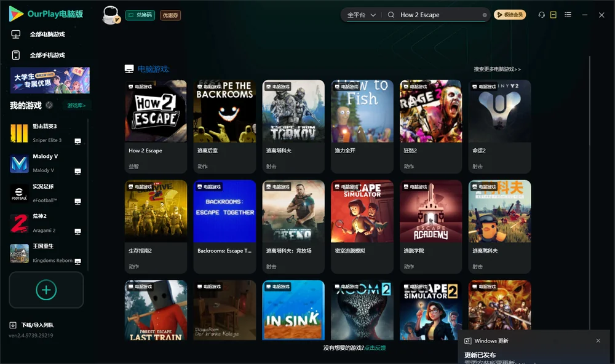Open How to Fish game card
615x364 pixels.
tap(362, 127)
